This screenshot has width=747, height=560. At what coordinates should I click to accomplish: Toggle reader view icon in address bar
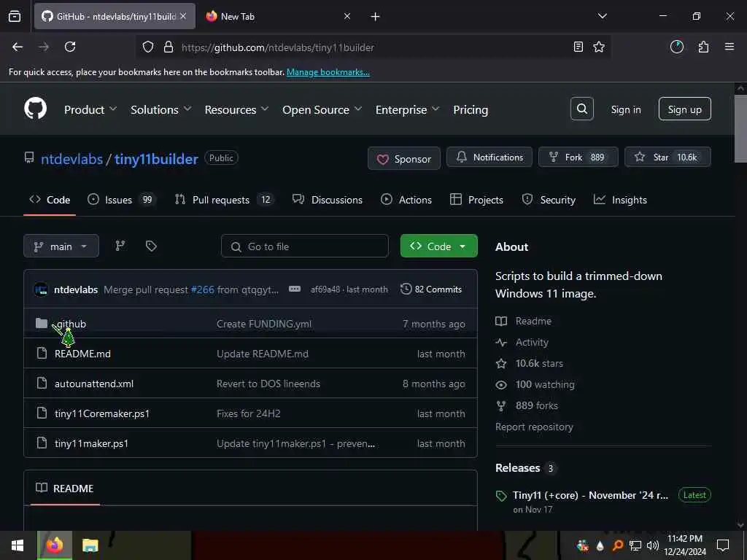[x=578, y=47]
